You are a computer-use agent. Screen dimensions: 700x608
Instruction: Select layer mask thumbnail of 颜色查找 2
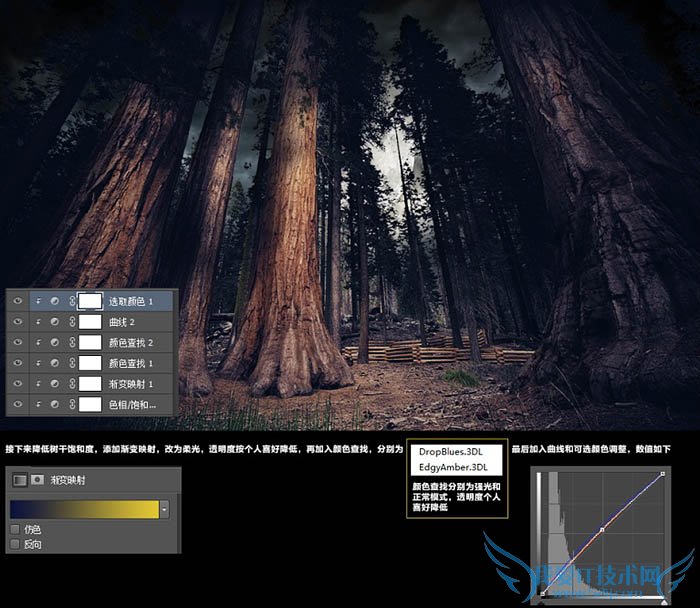tap(90, 342)
